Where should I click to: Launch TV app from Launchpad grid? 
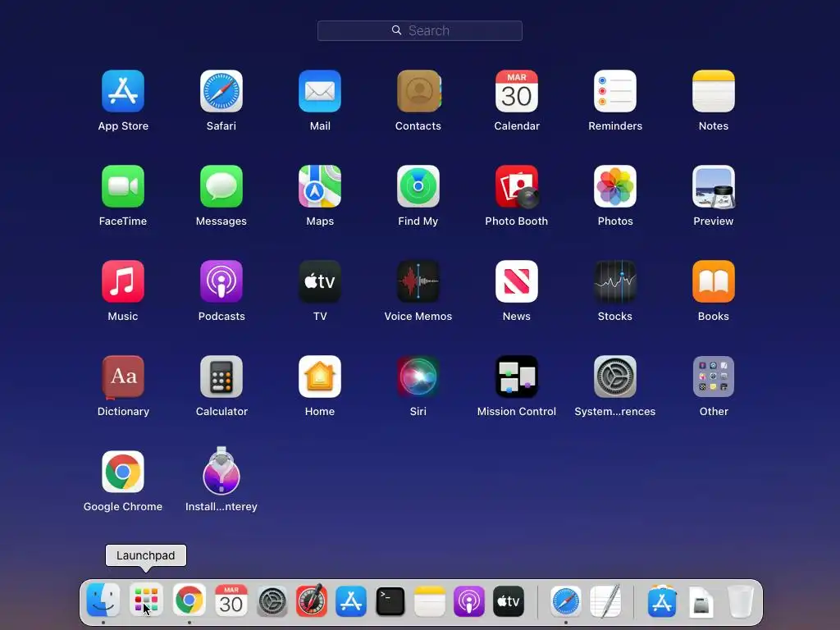(320, 281)
